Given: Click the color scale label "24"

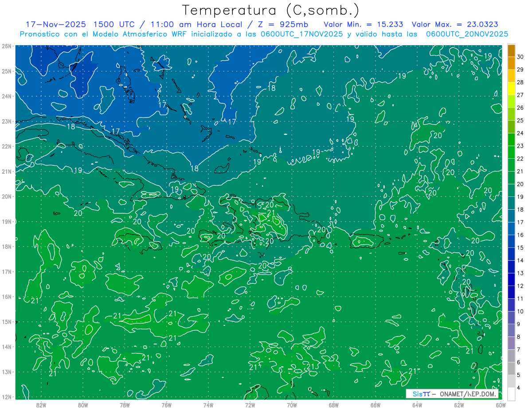Looking at the screenshot, I should (520, 133).
